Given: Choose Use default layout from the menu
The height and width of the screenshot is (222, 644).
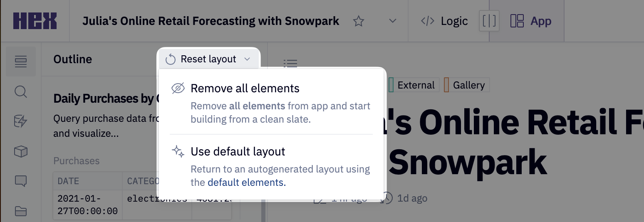Looking at the screenshot, I should [x=238, y=152].
